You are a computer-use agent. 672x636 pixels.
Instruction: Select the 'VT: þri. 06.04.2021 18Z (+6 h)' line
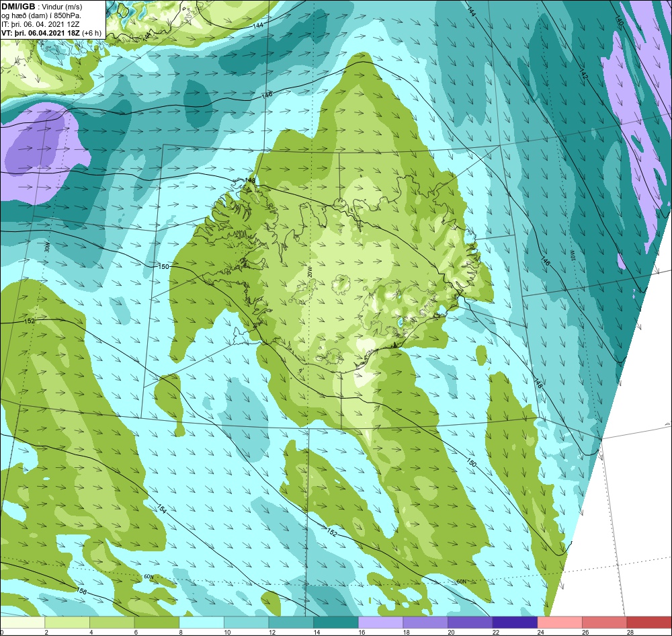52,33
